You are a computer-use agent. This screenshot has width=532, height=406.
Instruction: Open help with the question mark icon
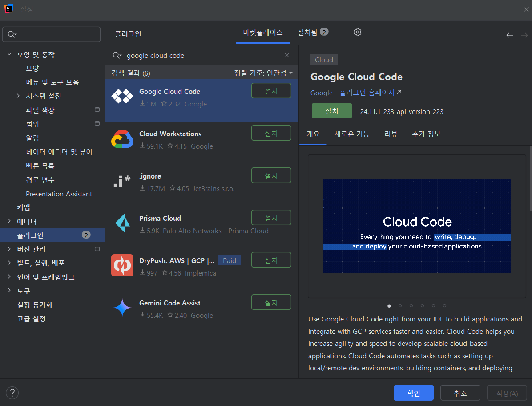tap(12, 393)
